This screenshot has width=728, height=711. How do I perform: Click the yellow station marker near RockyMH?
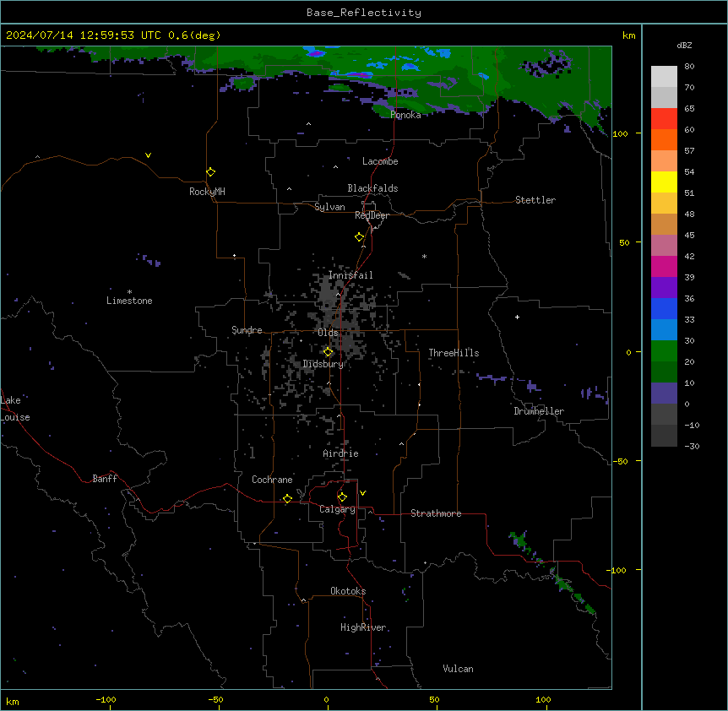[210, 172]
